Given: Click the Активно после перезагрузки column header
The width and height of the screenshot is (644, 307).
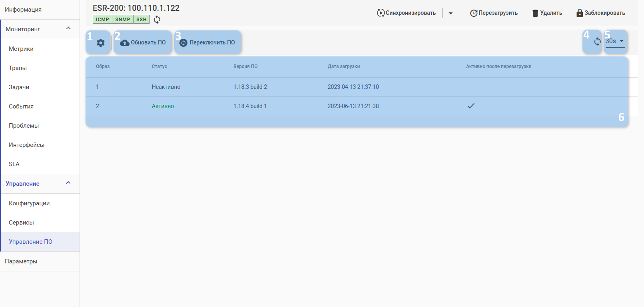Looking at the screenshot, I should (498, 66).
